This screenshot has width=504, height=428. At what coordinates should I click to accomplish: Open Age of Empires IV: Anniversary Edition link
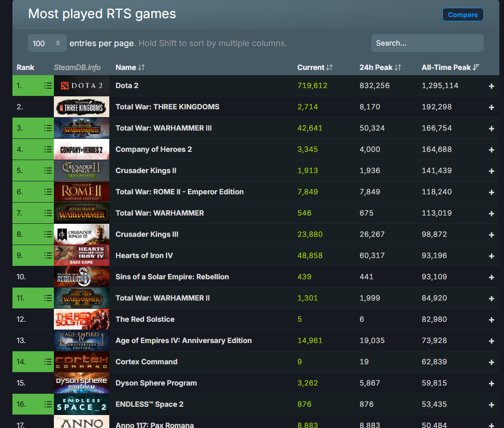pyautogui.click(x=183, y=340)
